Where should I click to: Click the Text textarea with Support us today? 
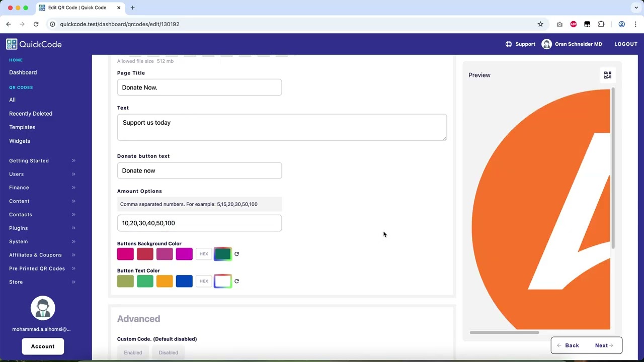pos(282,127)
